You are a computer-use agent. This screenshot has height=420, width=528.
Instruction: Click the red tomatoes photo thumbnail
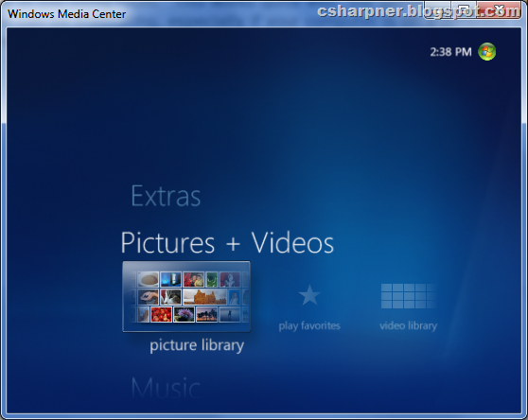pos(161,314)
